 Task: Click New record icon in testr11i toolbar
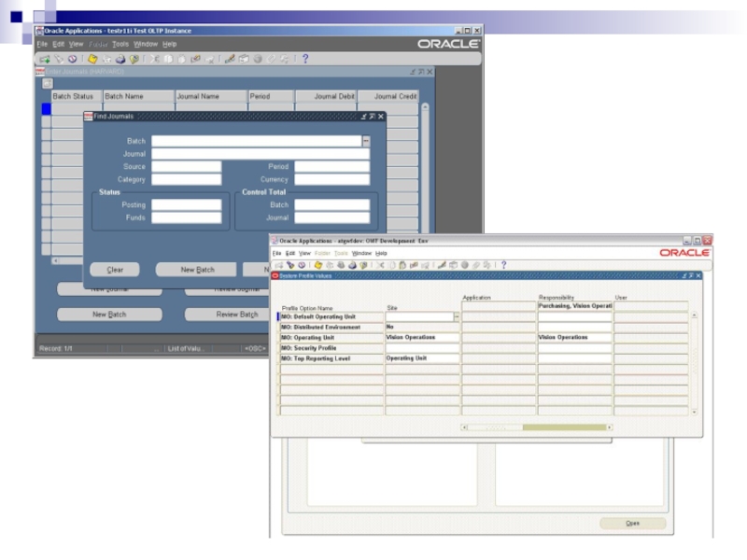pos(45,59)
